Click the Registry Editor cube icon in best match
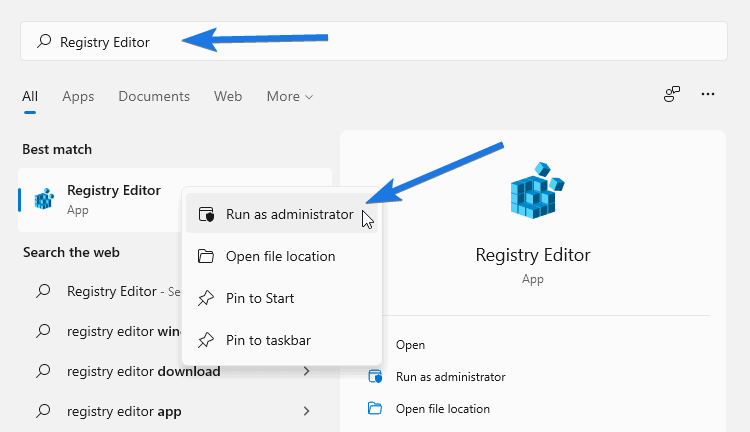The width and height of the screenshot is (750, 432). [44, 199]
